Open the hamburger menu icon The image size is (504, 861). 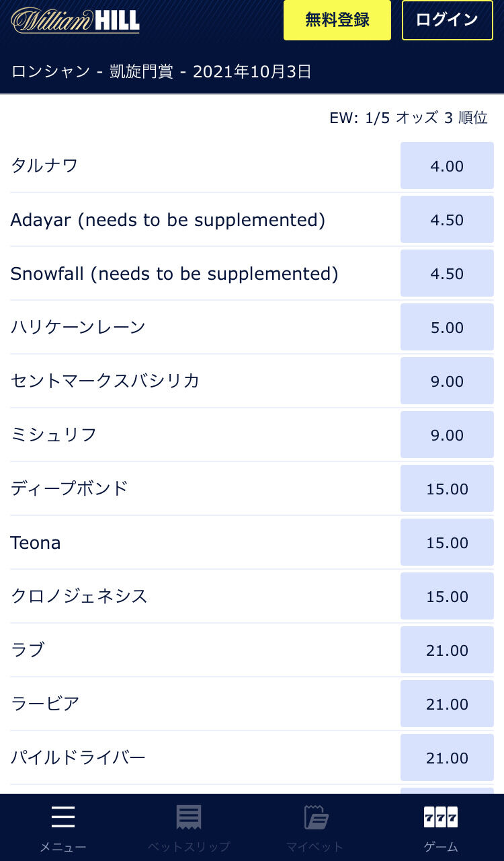click(63, 817)
